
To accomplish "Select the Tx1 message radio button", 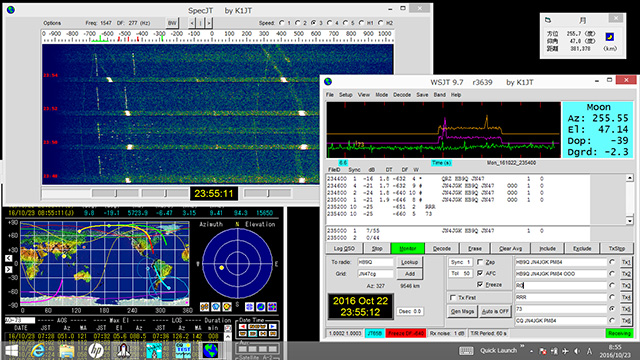I will point(612,262).
